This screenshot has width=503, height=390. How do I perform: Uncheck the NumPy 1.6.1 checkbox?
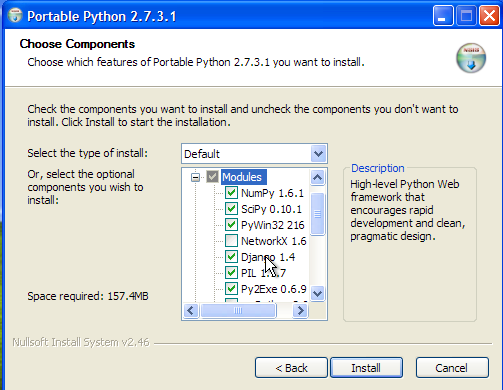[x=231, y=193]
